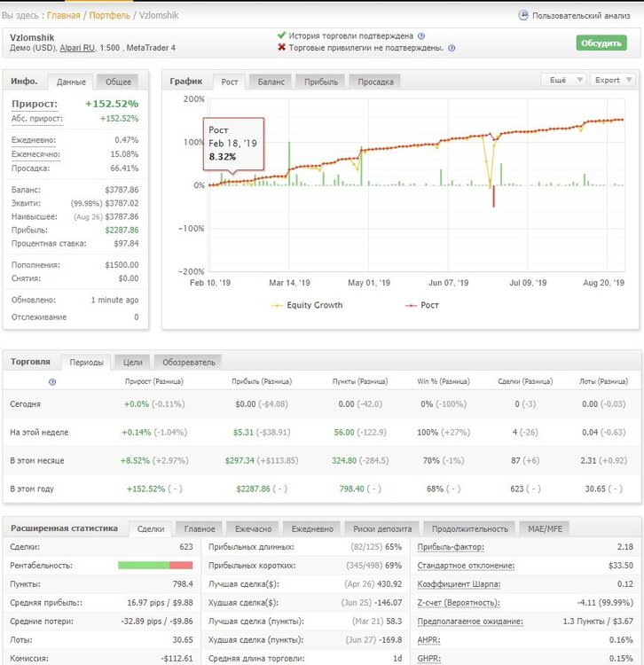The width and height of the screenshot is (644, 665).
Task: Open the Ежечасно statistics tab
Action: tap(254, 528)
